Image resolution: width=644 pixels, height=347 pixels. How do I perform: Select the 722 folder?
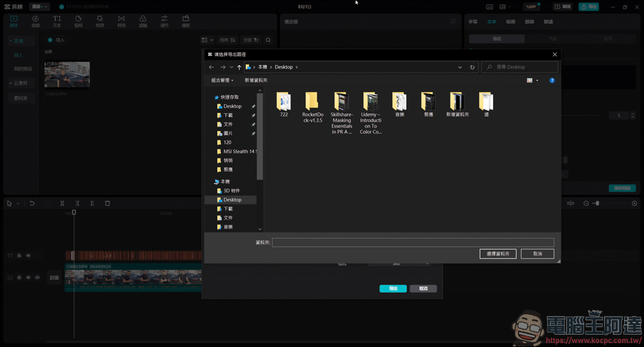284,104
